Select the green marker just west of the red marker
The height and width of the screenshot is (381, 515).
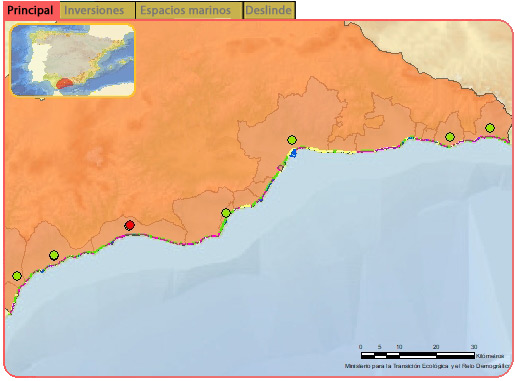(54, 256)
